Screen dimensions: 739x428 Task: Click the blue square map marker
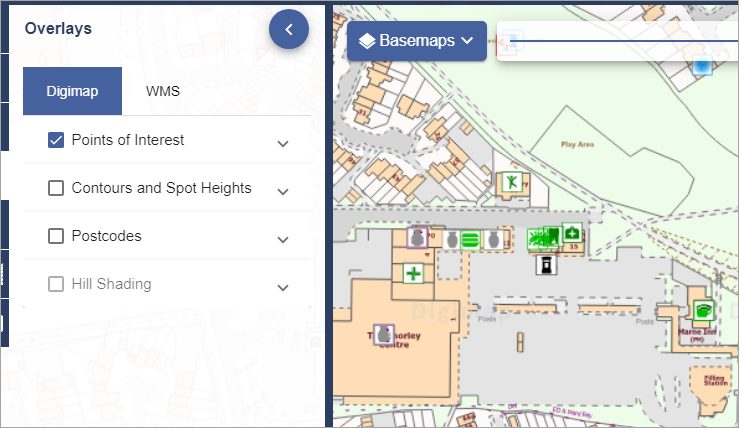point(703,66)
